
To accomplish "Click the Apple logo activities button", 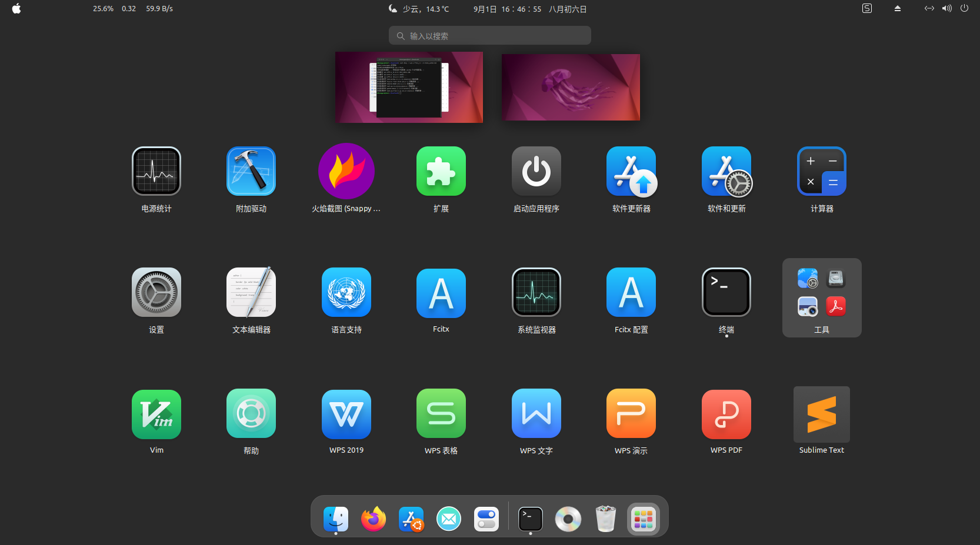I will tap(16, 9).
